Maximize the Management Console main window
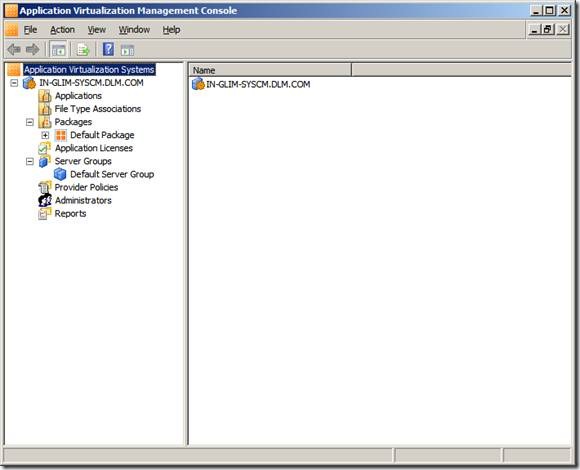The height and width of the screenshot is (470, 580). pos(550,10)
